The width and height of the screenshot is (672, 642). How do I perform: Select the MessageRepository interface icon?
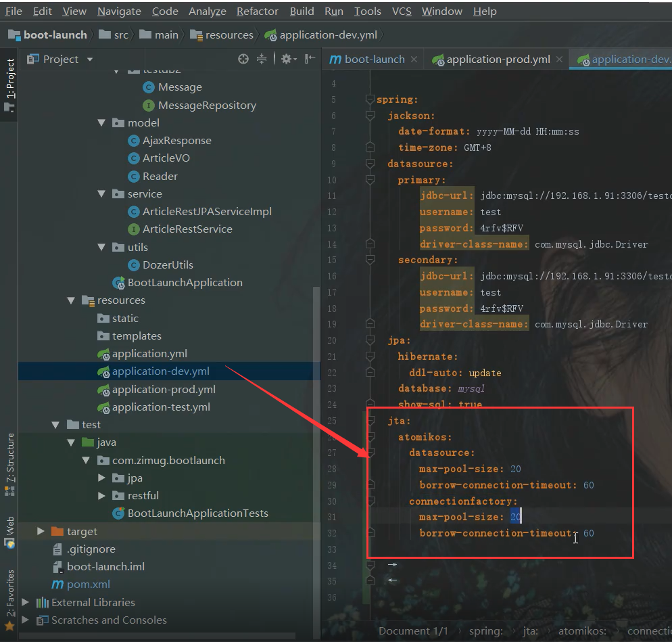(149, 105)
